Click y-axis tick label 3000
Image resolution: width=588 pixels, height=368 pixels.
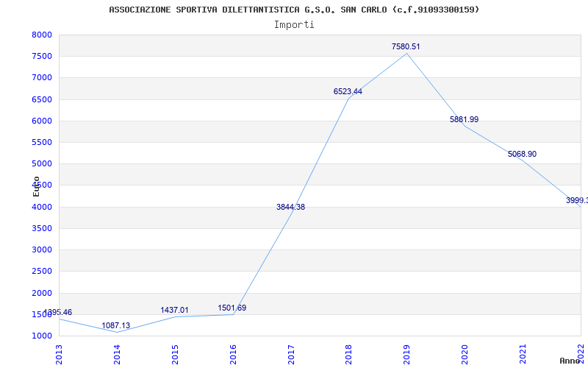point(42,250)
